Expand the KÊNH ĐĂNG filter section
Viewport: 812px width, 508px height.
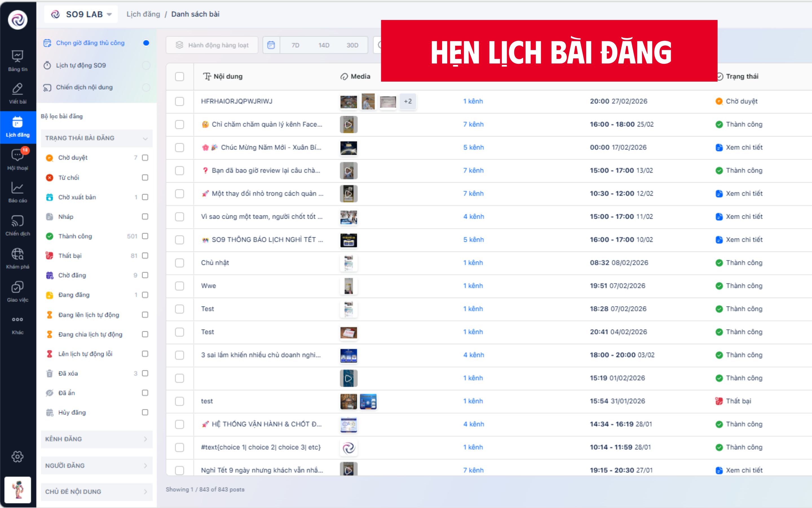(97, 439)
